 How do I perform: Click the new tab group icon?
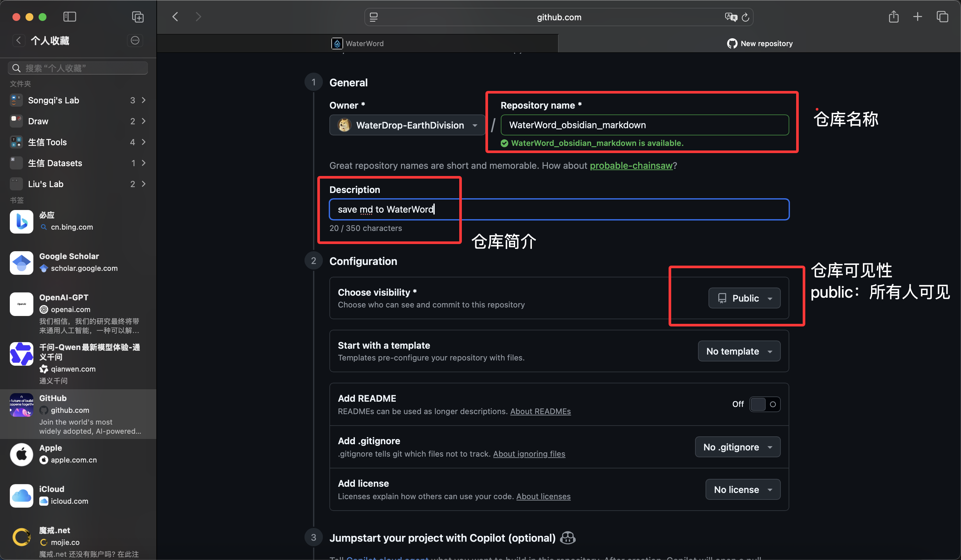pyautogui.click(x=138, y=17)
